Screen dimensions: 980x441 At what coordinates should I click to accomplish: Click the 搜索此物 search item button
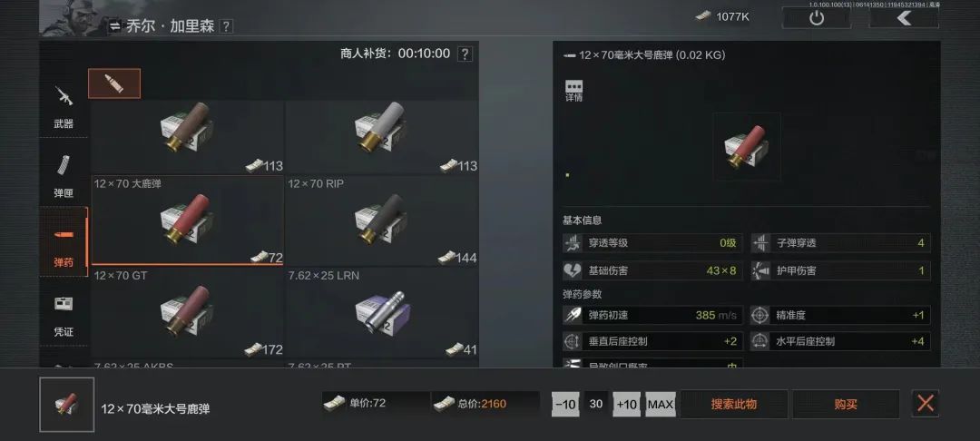click(734, 404)
